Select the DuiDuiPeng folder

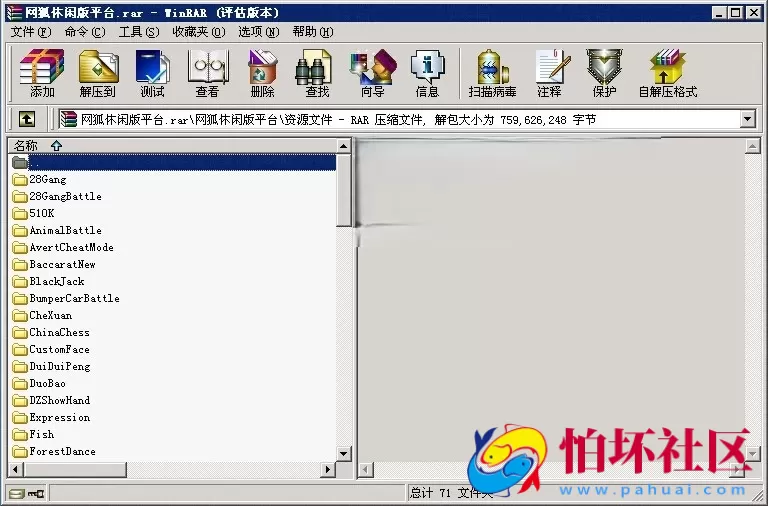click(x=51, y=366)
